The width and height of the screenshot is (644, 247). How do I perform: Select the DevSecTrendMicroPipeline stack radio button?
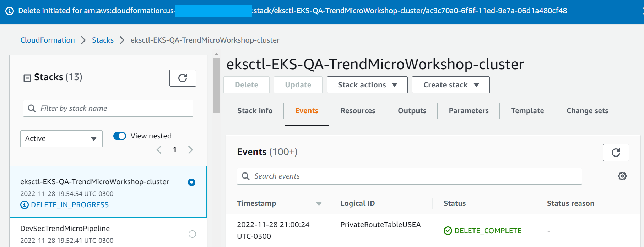tap(192, 234)
